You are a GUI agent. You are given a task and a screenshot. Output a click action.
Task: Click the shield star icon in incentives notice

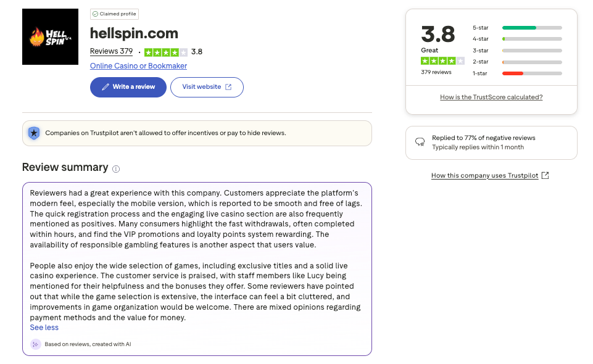coord(34,133)
